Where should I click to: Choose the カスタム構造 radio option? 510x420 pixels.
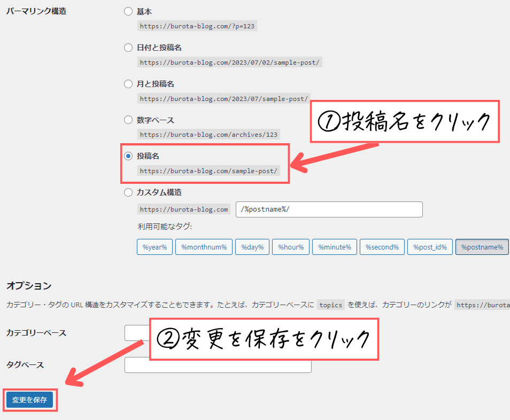128,192
